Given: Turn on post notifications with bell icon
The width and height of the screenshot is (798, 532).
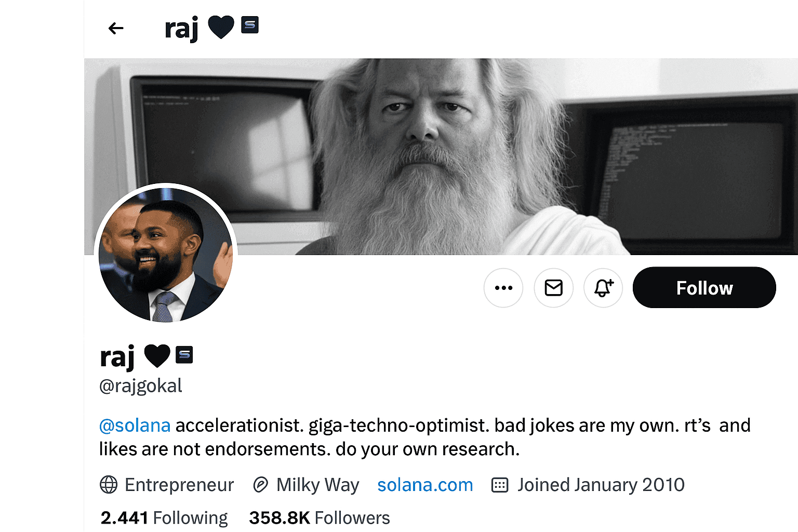Looking at the screenshot, I should [603, 288].
